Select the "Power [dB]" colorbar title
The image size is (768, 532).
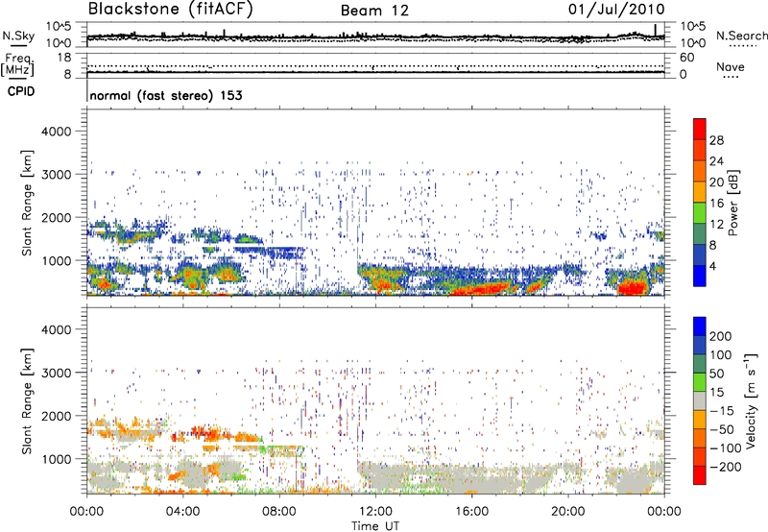point(733,203)
